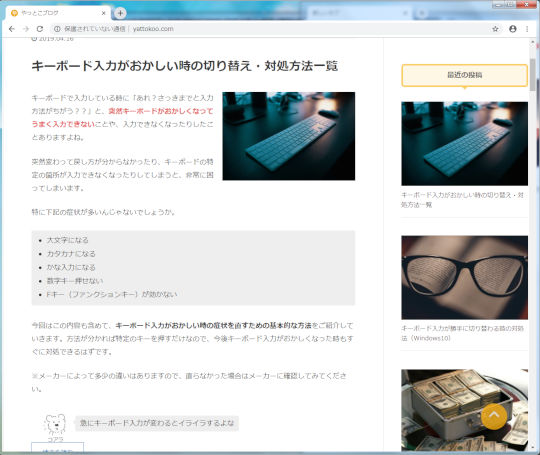540x455 pixels.
Task: Open the sidebar post link キーボード入力がおかしい時の切り替え
Action: (x=462, y=200)
